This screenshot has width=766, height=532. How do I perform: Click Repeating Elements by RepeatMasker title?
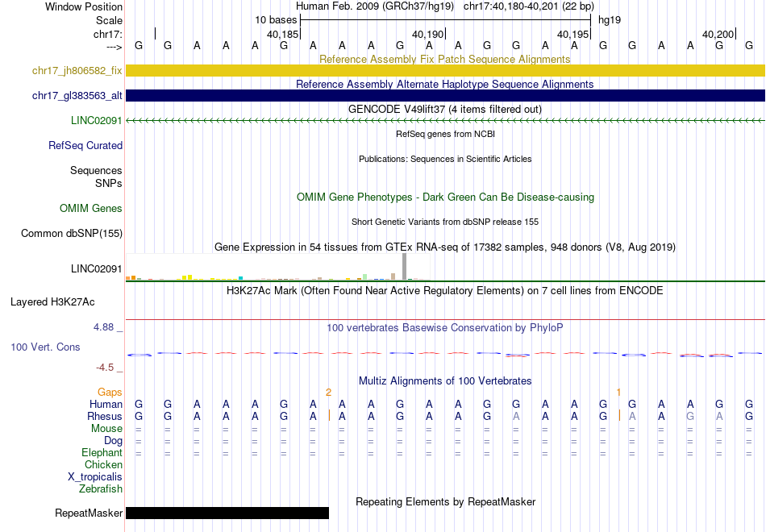(445, 501)
